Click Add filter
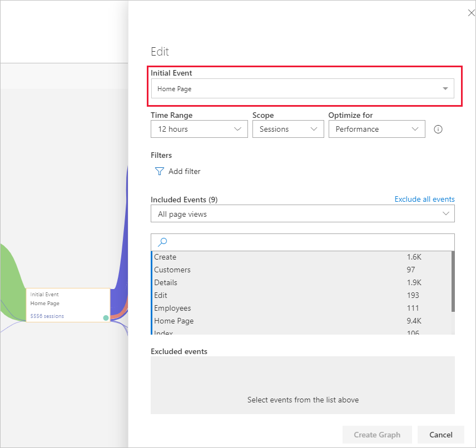Image resolution: width=476 pixels, height=448 pixels. [184, 171]
